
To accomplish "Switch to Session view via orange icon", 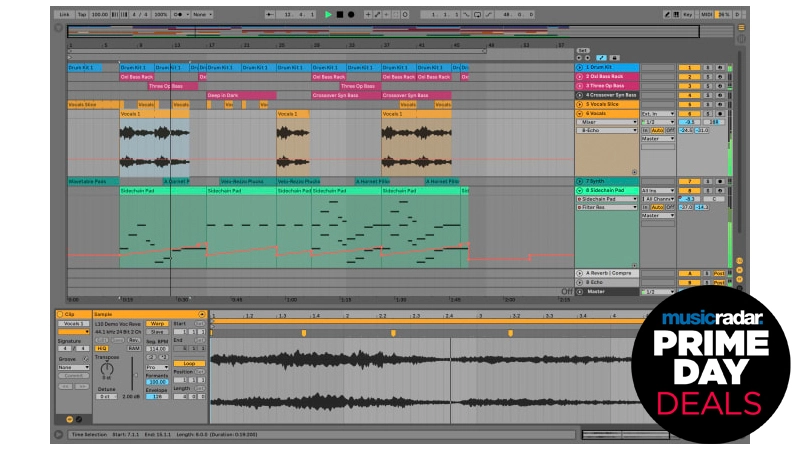I will point(741,28).
